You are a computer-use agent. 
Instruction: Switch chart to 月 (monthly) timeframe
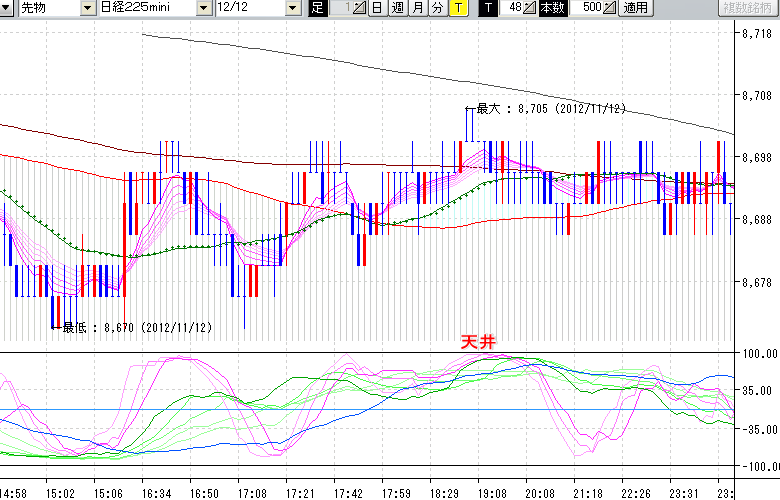point(417,8)
